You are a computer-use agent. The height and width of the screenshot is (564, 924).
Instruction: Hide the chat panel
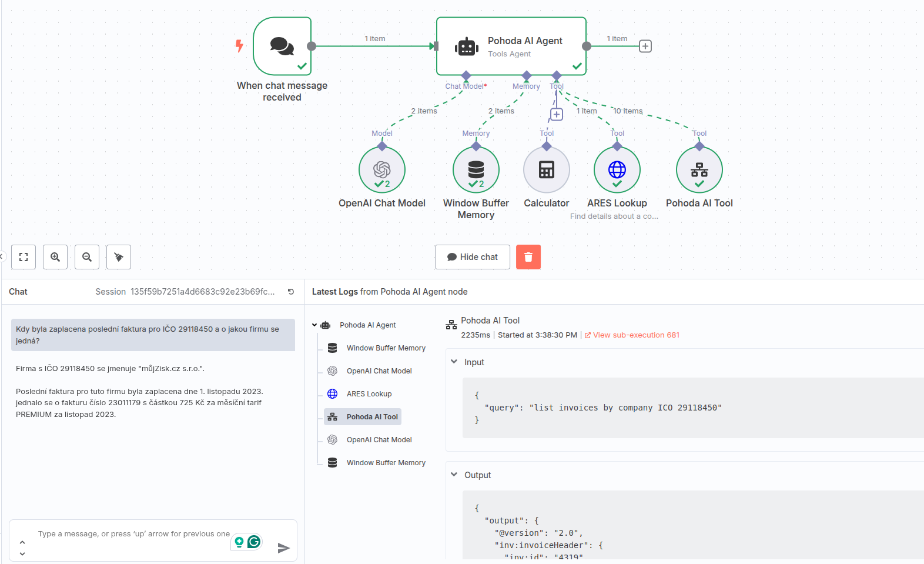point(473,257)
